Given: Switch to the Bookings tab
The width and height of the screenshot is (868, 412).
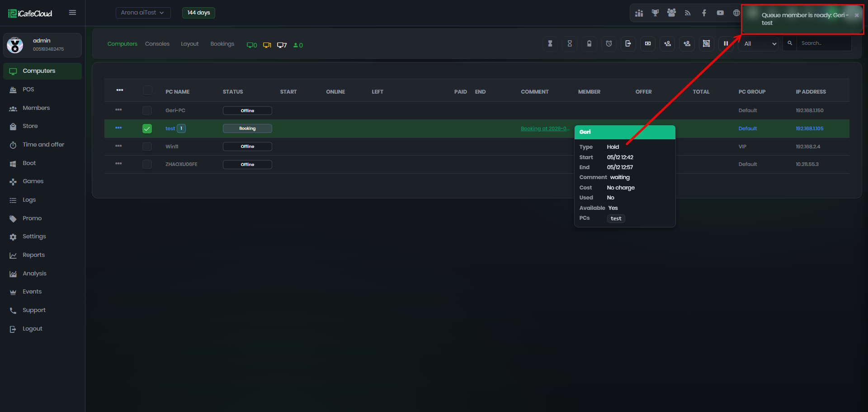Looking at the screenshot, I should click(222, 44).
